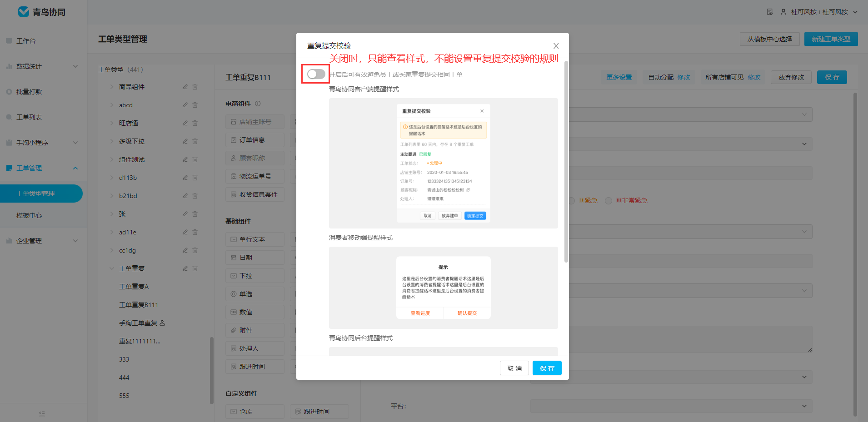Image resolution: width=868 pixels, height=422 pixels.
Task: Collapse sidebar with bottom icon
Action: tap(42, 413)
